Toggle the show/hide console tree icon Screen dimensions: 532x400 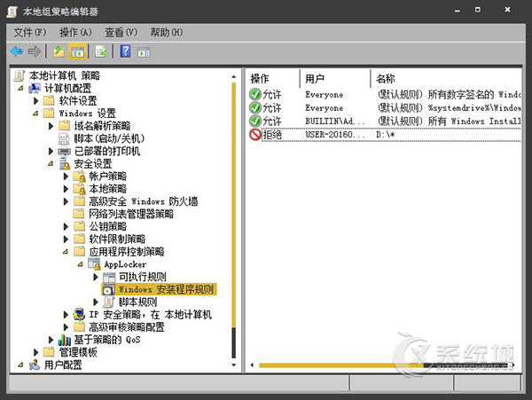click(76, 51)
